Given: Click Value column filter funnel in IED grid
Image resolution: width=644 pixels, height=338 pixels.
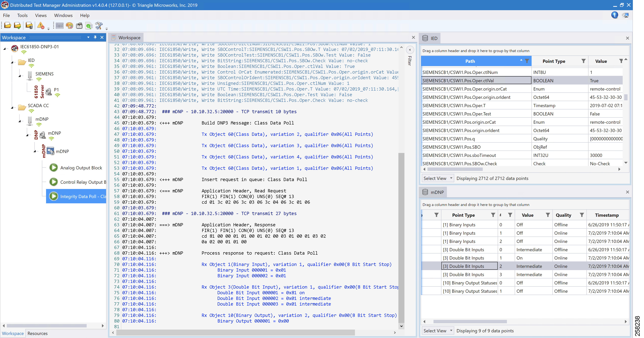Looking at the screenshot, I should [x=621, y=61].
